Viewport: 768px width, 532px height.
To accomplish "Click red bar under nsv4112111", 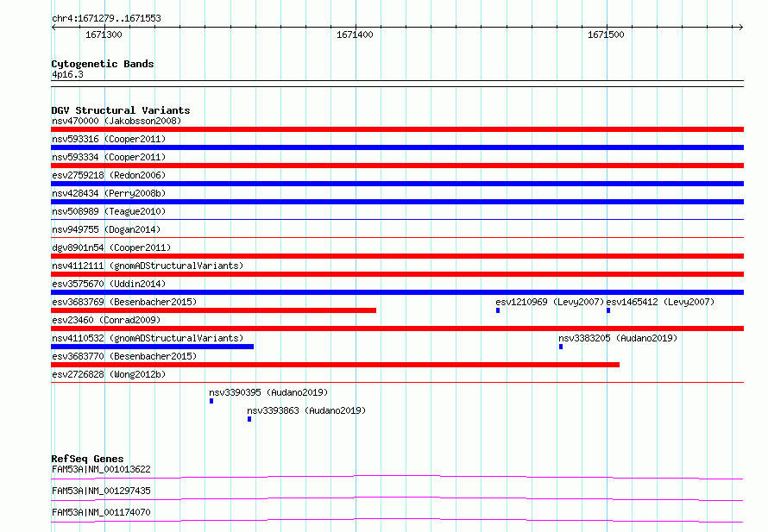I will click(x=397, y=274).
